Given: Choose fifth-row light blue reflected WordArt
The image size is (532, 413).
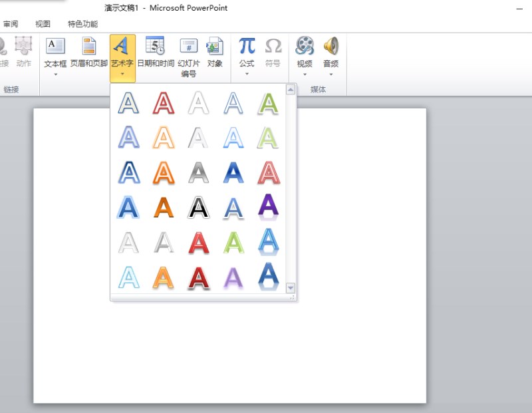Looking at the screenshot, I should tap(269, 241).
